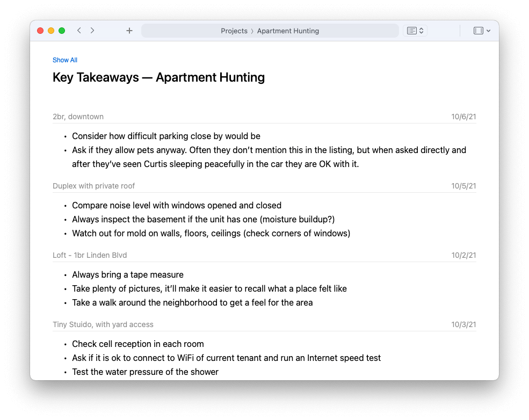529x420 pixels.
Task: Navigate forward using the forward arrow
Action: [92, 31]
